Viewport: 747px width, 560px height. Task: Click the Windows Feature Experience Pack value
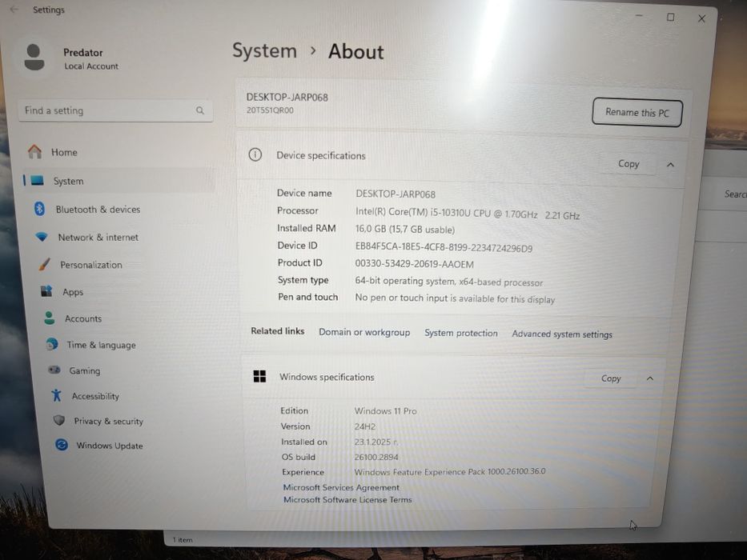click(450, 471)
